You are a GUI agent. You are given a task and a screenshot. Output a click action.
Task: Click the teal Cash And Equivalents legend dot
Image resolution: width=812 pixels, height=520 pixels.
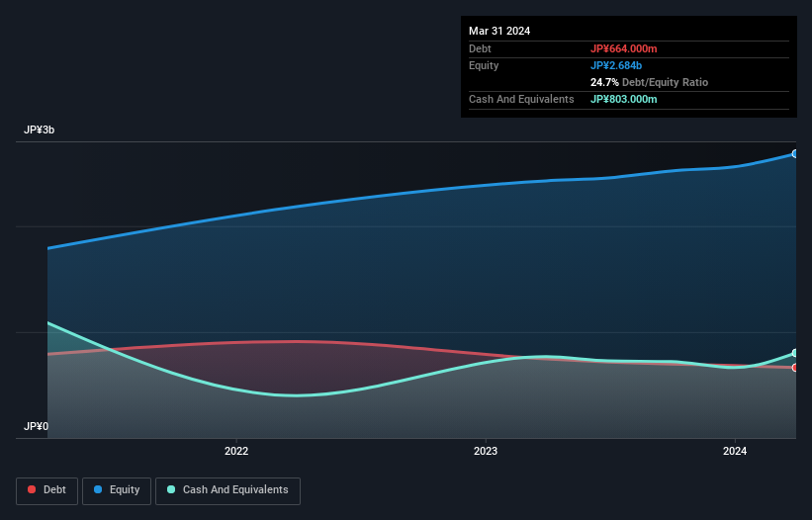(x=171, y=489)
